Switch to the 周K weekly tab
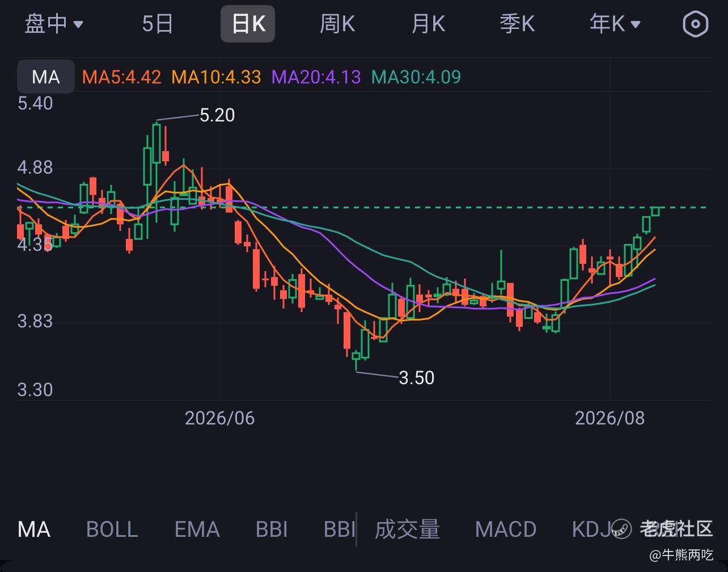This screenshot has width=728, height=572. tap(337, 24)
